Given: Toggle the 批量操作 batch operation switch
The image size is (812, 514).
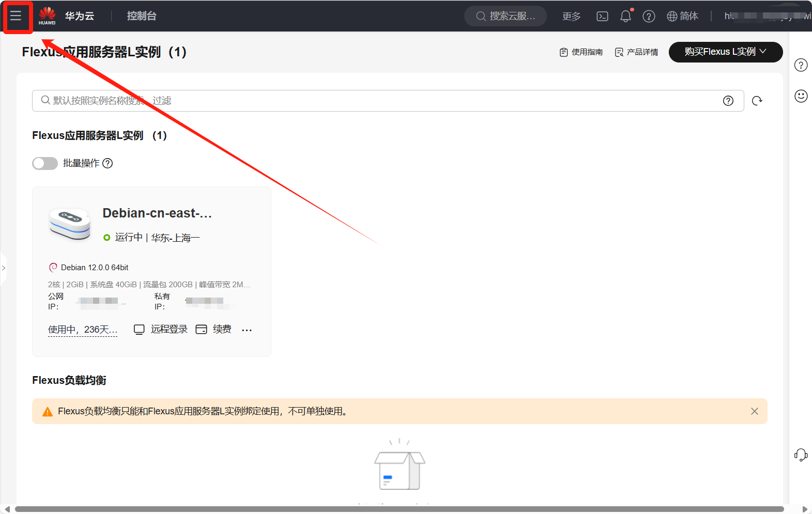Looking at the screenshot, I should [45, 163].
